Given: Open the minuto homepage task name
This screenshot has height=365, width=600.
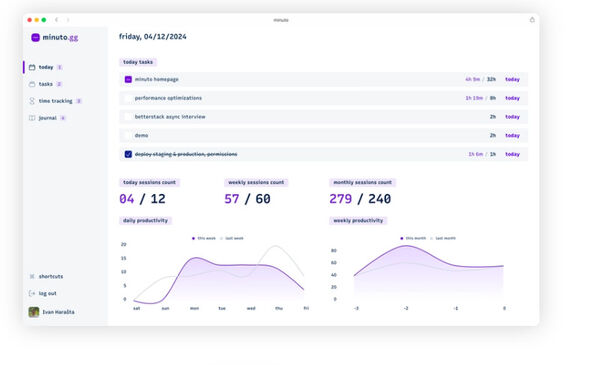Looking at the screenshot, I should [x=157, y=79].
